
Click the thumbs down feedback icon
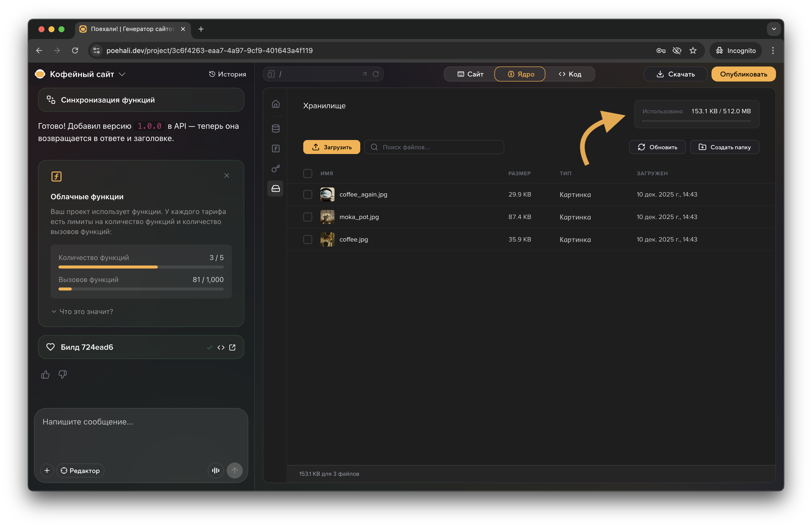tap(62, 374)
